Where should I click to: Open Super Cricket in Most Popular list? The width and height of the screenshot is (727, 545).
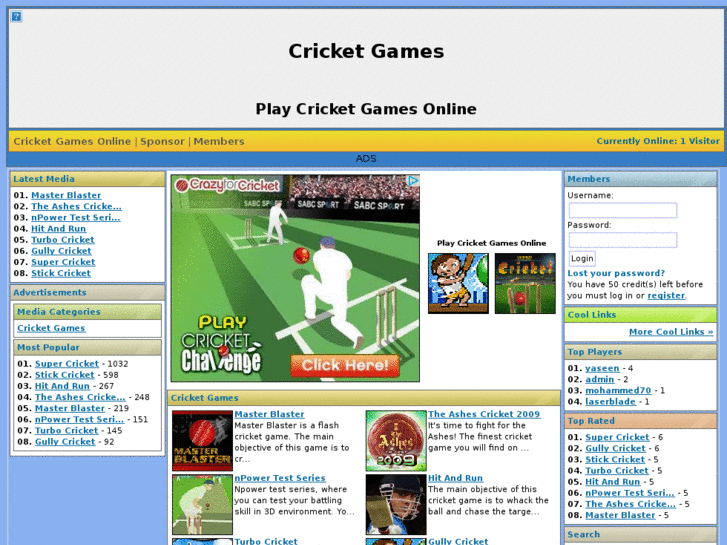tap(67, 364)
